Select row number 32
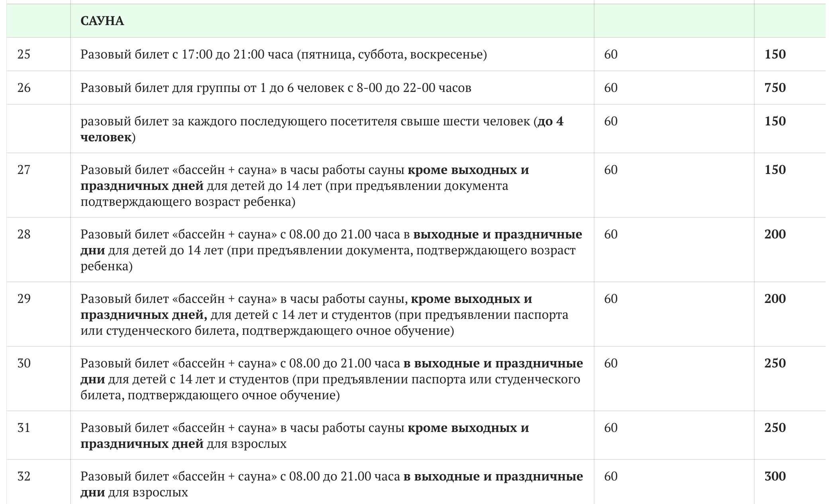The width and height of the screenshot is (840, 504). [x=24, y=476]
